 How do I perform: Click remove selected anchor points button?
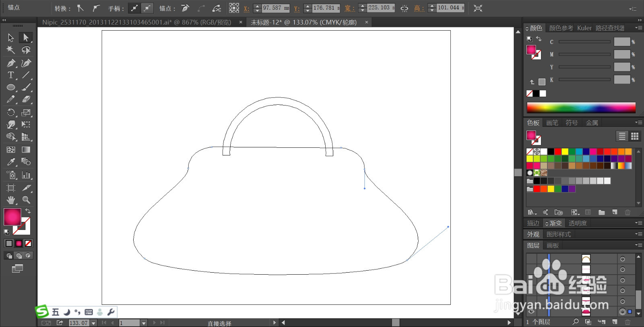(185, 8)
